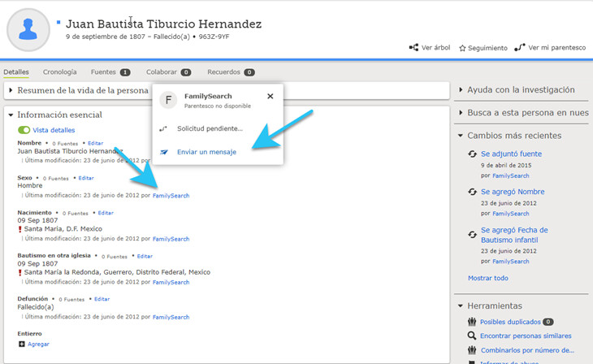Click FamilySearch link under 9 de abril 2015
593x364 pixels.
click(x=511, y=175)
